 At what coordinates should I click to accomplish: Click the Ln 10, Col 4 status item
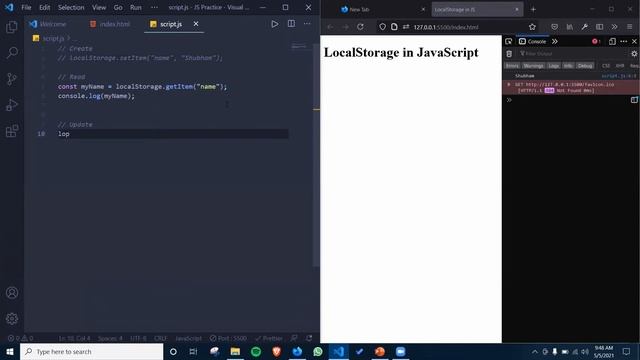pos(74,338)
